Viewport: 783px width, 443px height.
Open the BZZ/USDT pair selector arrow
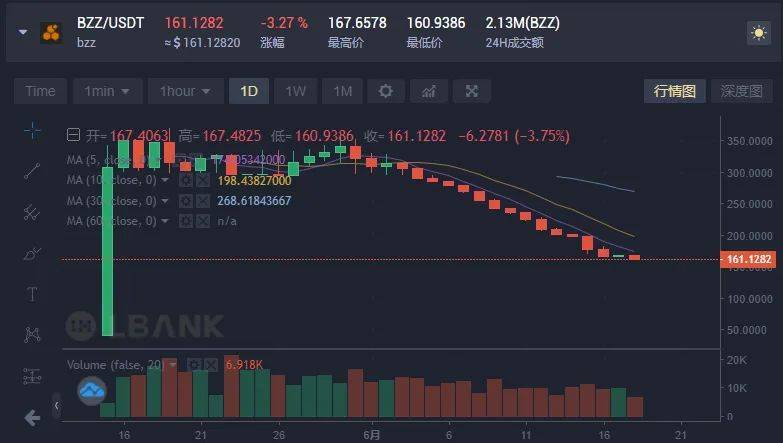23,32
